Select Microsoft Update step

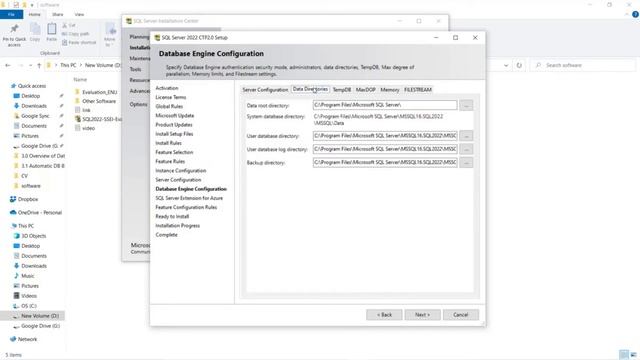pos(175,116)
